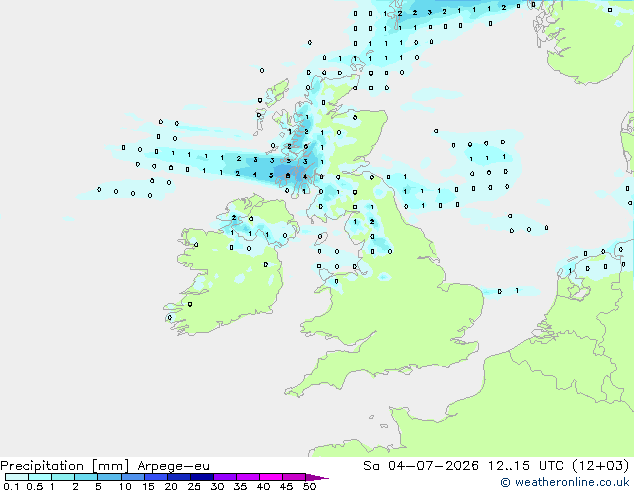Pick the 2–5 mm legend color swatch
Image resolution: width=634 pixels, height=490 pixels.
[x=86, y=477]
